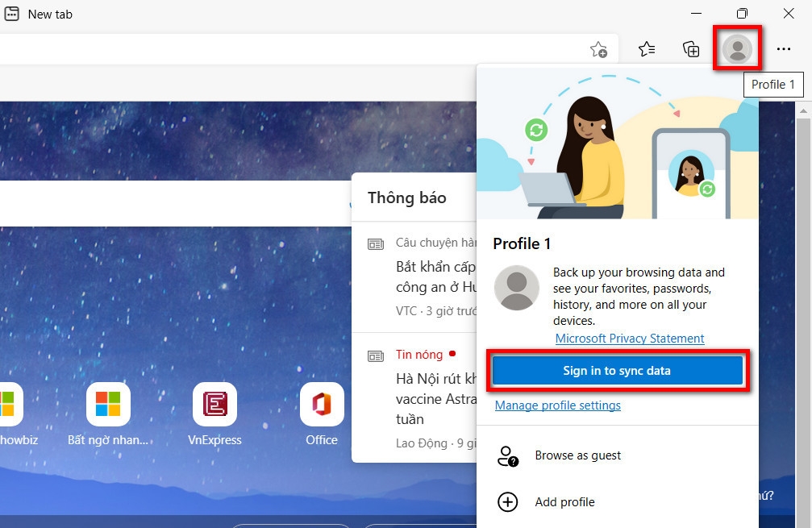Open the Favorites list star icon
Viewport: 812px width, 528px height.
click(646, 49)
